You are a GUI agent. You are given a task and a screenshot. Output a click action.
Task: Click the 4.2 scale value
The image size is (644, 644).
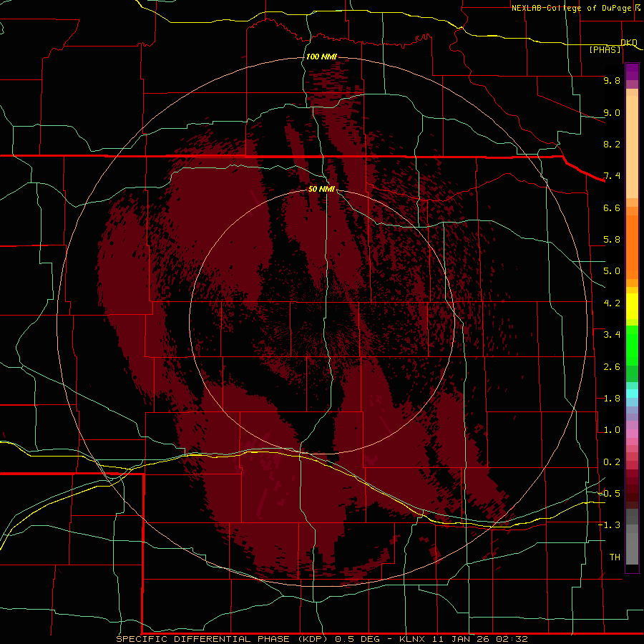[x=612, y=303]
